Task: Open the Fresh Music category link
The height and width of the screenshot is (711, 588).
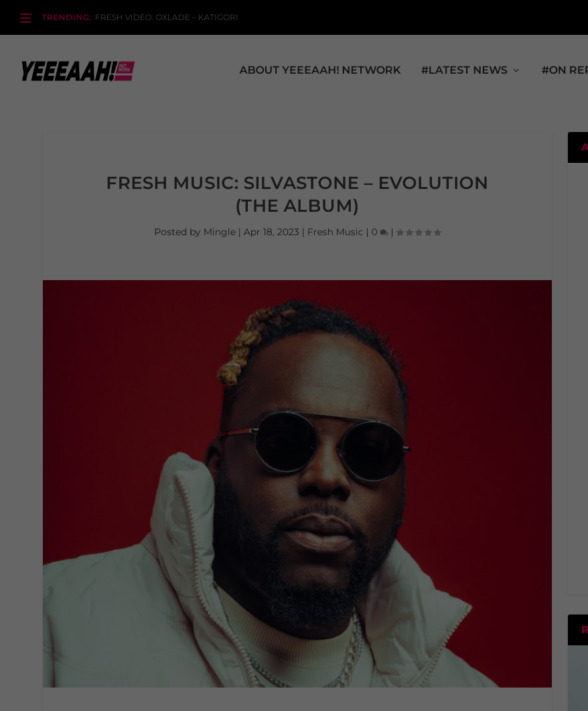Action: [335, 232]
